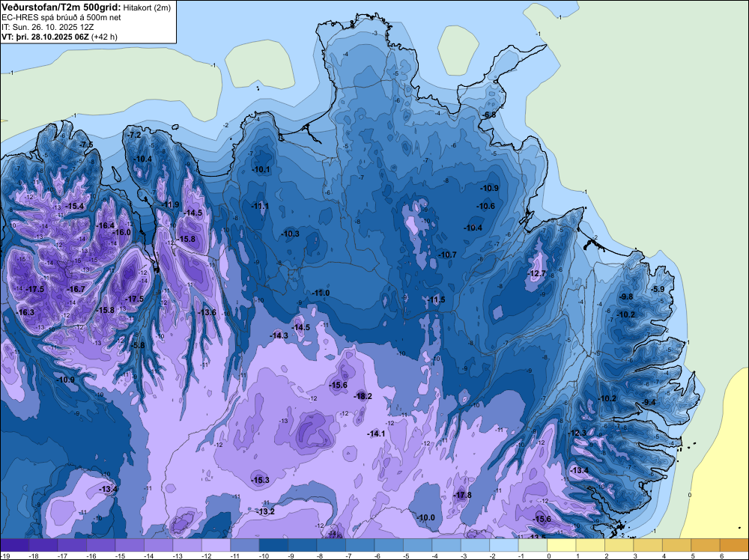Screen dimensions: 749x560
Task: Select light yellow legend swatch above 0
Action: 562,545
